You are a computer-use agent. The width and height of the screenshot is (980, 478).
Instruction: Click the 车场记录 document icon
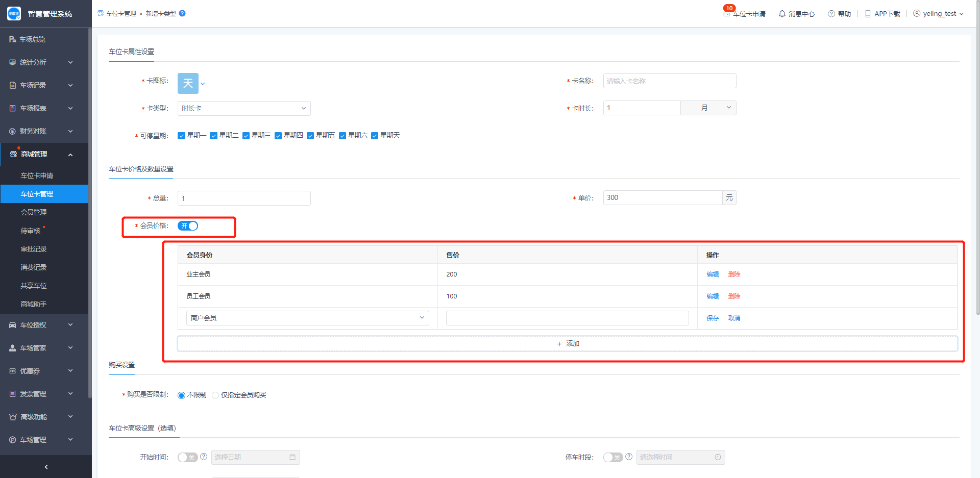coord(13,85)
